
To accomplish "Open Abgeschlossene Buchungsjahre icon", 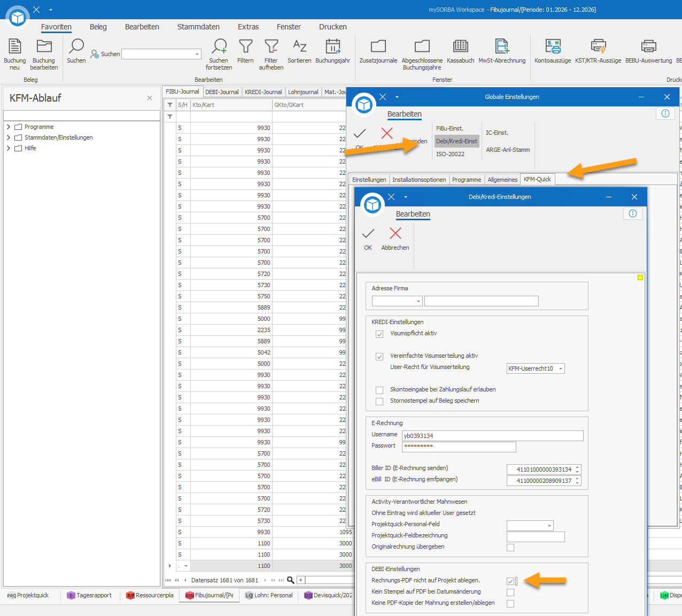I will (x=422, y=47).
